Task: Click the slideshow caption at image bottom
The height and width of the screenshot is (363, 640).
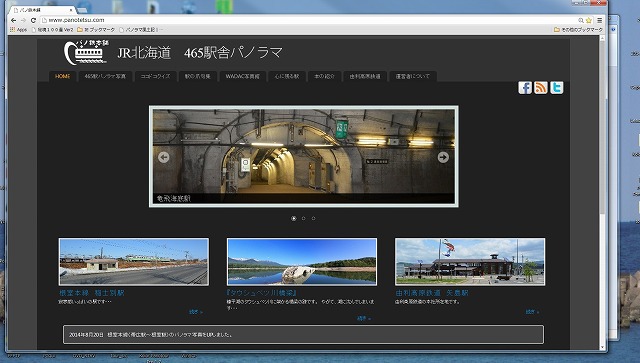Action: point(174,198)
